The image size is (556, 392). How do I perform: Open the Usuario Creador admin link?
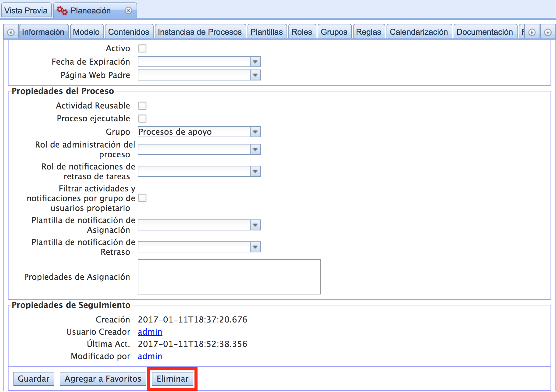click(x=150, y=332)
